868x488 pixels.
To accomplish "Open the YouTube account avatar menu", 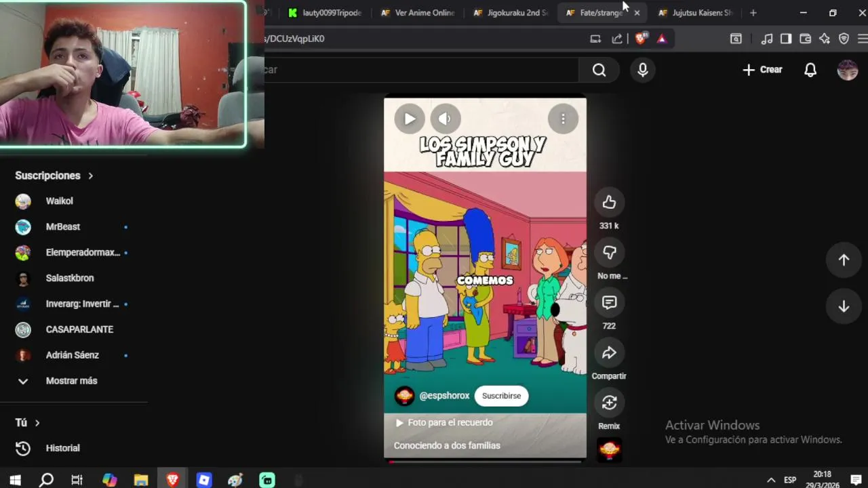I will (x=848, y=70).
